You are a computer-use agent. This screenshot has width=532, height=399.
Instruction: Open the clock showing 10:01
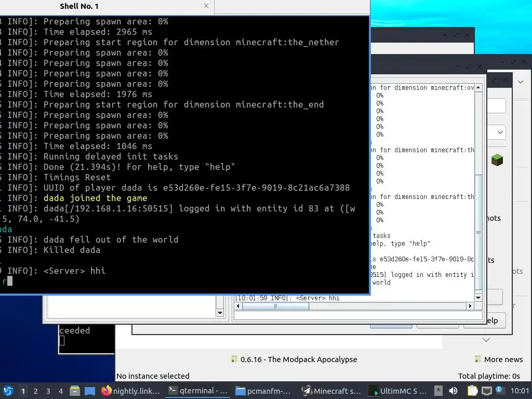(x=520, y=391)
